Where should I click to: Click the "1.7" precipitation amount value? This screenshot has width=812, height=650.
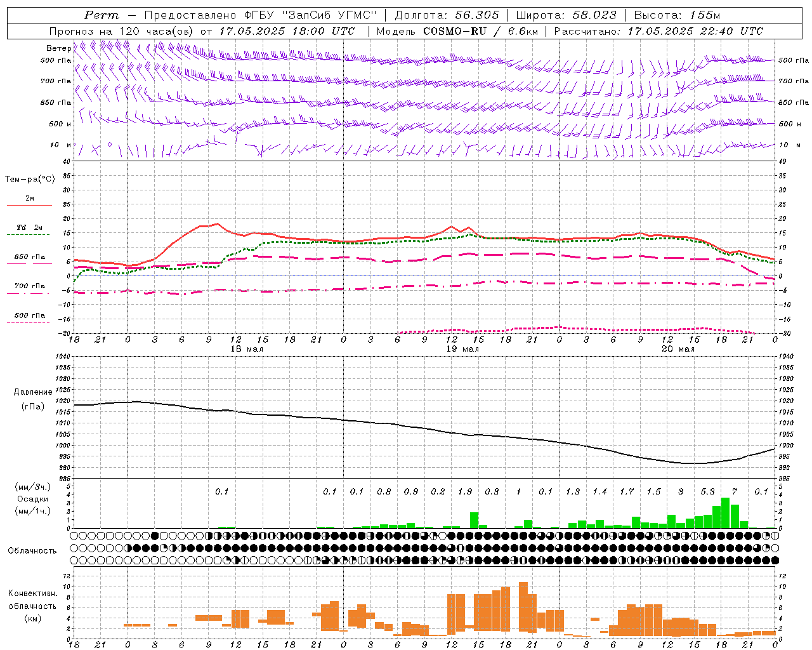tap(627, 491)
